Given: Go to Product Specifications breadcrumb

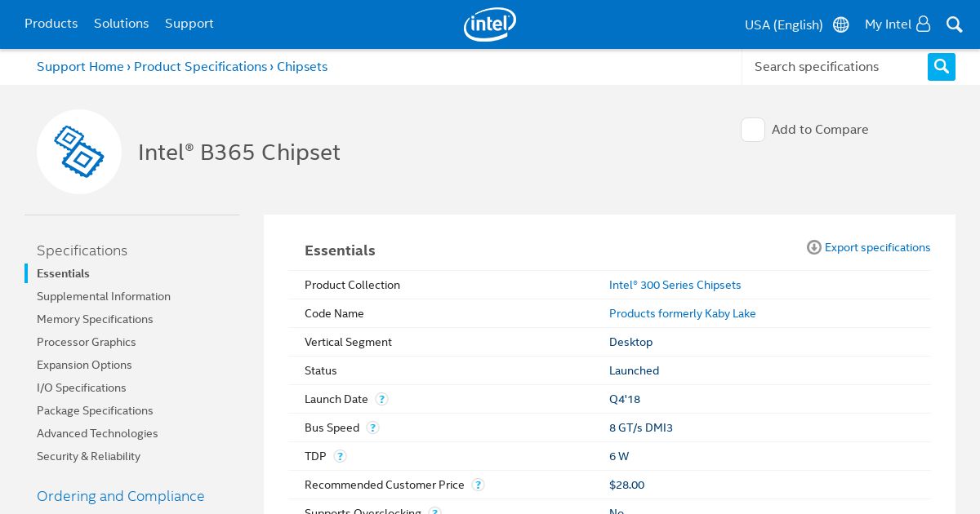Looking at the screenshot, I should coord(201,67).
